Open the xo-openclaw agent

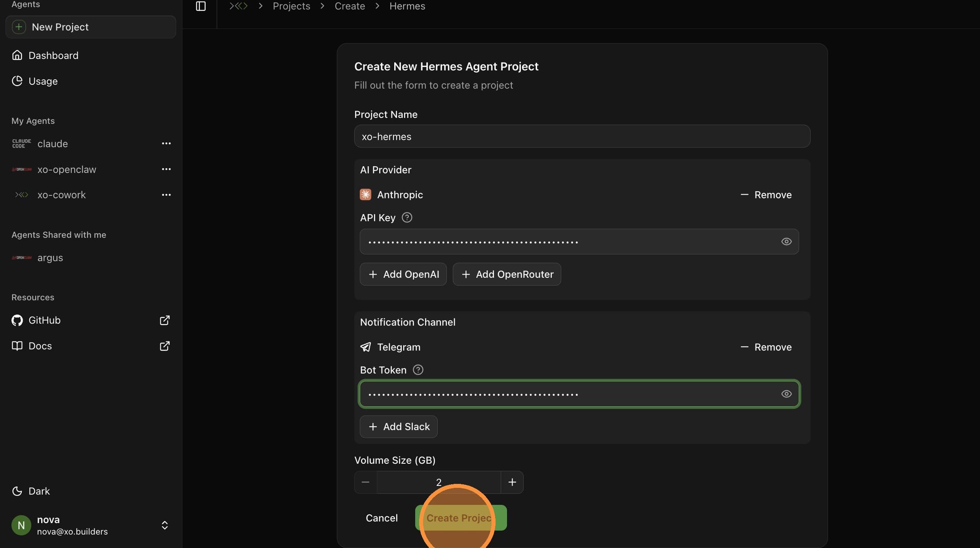click(x=67, y=169)
